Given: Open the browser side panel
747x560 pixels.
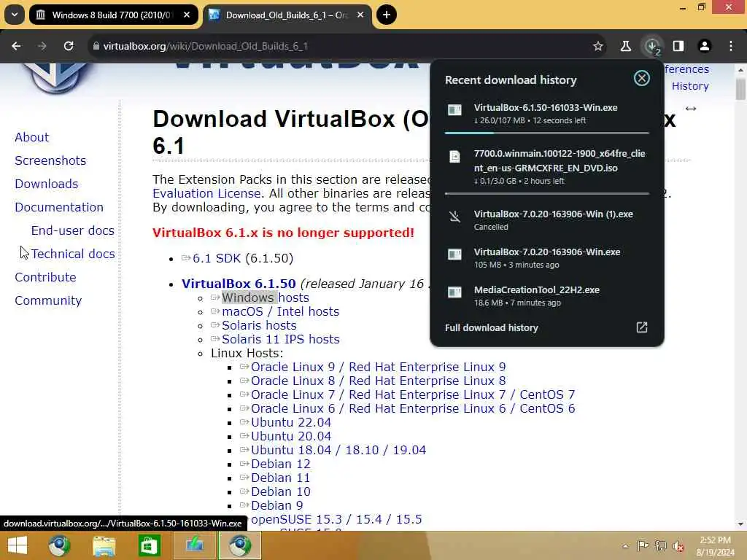Looking at the screenshot, I should [678, 46].
